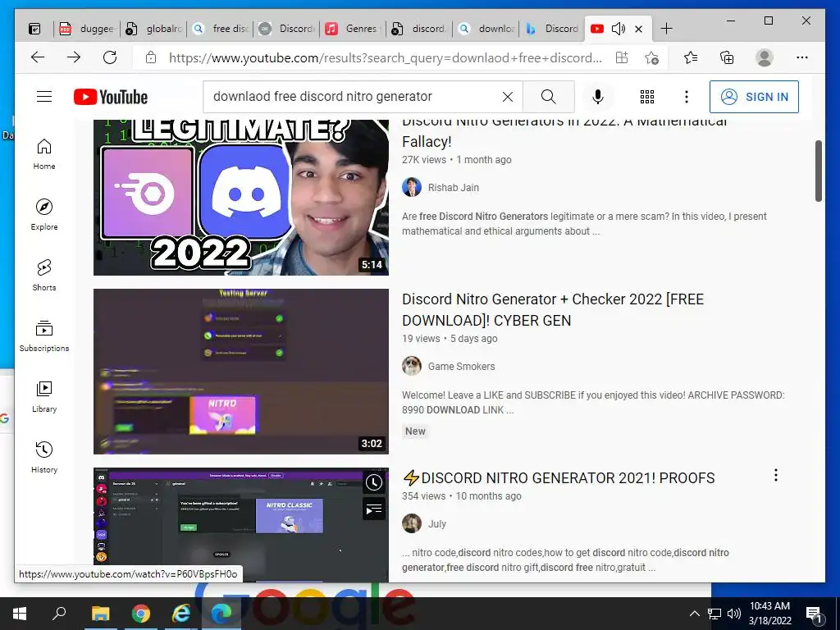Open Edge Settings and more menu
The width and height of the screenshot is (840, 630).
(x=802, y=57)
